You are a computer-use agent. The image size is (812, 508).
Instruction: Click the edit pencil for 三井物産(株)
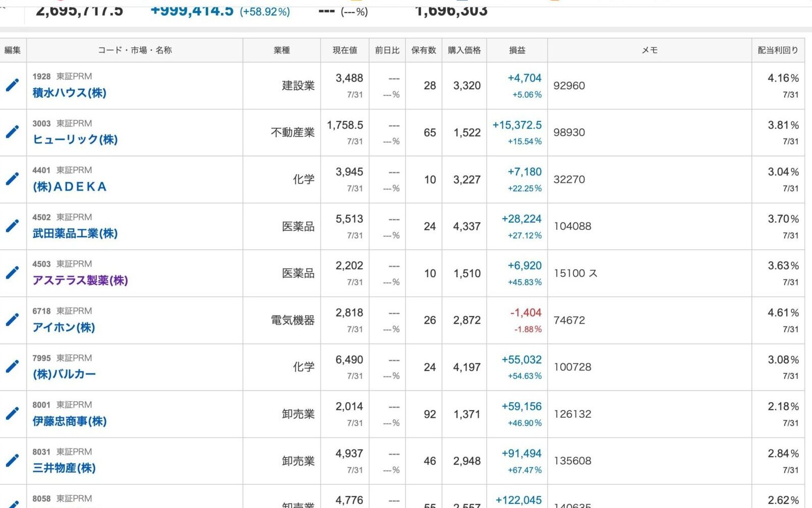click(13, 461)
